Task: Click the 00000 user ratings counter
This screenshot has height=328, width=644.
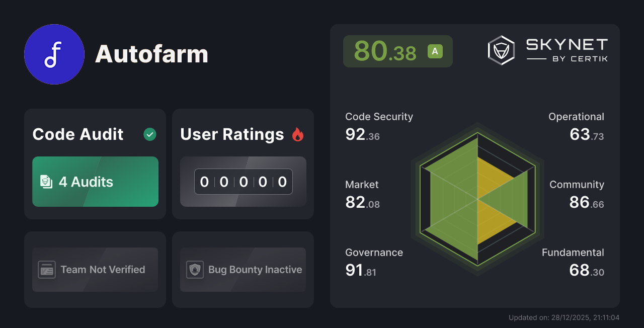Action: (x=243, y=182)
